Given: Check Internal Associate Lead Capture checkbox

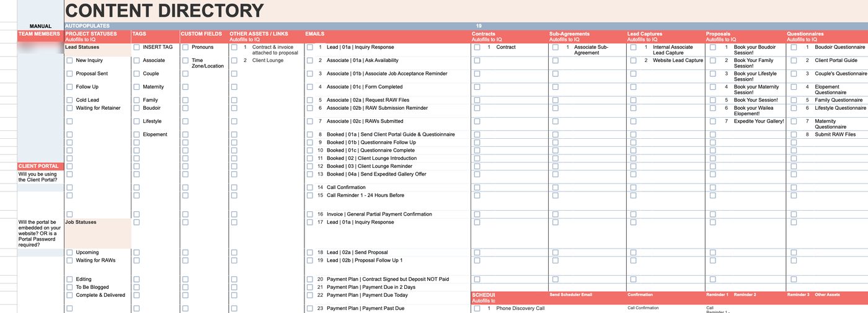Looking at the screenshot, I should point(633,47).
